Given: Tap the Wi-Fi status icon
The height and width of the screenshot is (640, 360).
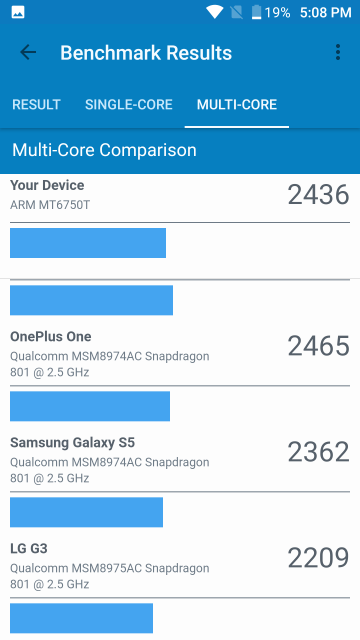Looking at the screenshot, I should click(214, 12).
